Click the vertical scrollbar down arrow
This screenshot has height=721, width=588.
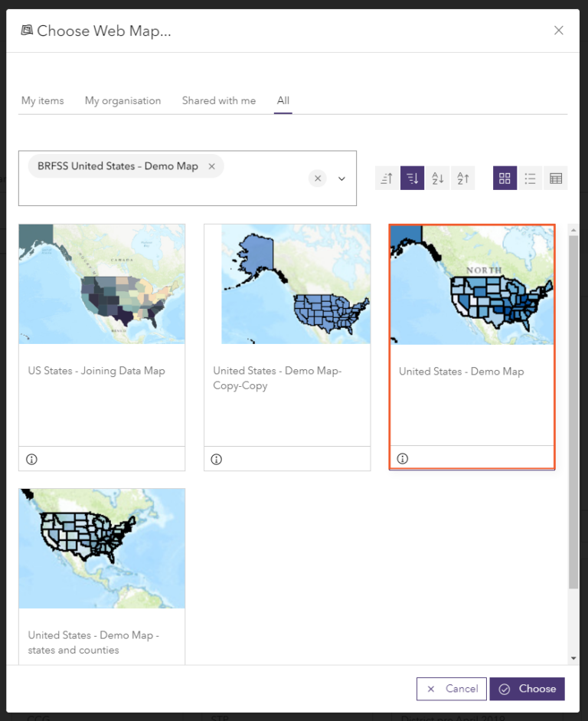(573, 658)
